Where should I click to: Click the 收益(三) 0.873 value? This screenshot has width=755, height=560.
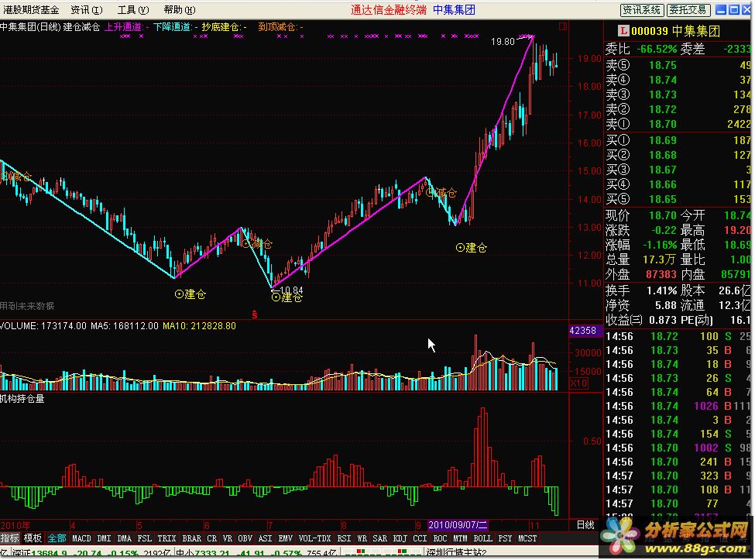click(663, 320)
